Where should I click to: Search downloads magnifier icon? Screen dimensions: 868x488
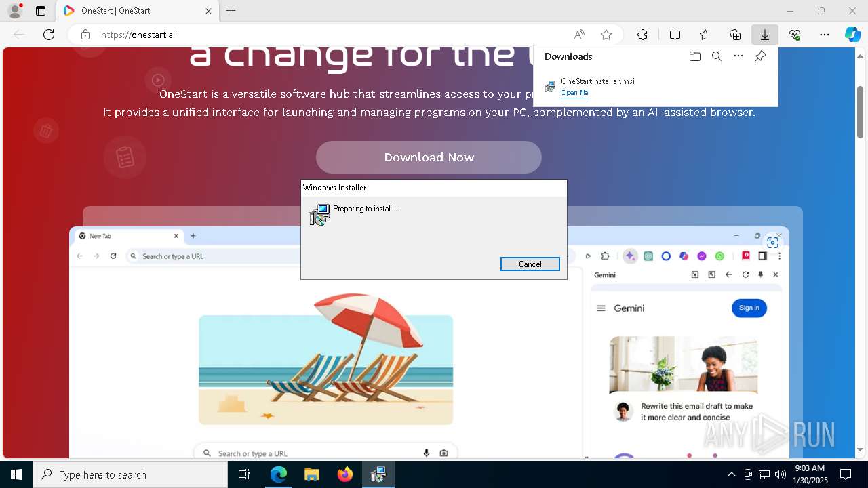[717, 56]
